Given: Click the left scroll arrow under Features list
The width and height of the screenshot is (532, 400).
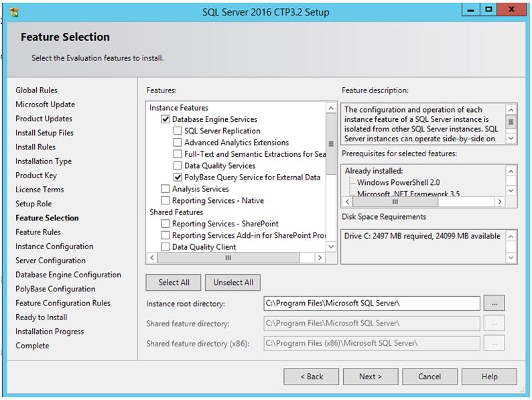Looking at the screenshot, I should click(x=152, y=258).
